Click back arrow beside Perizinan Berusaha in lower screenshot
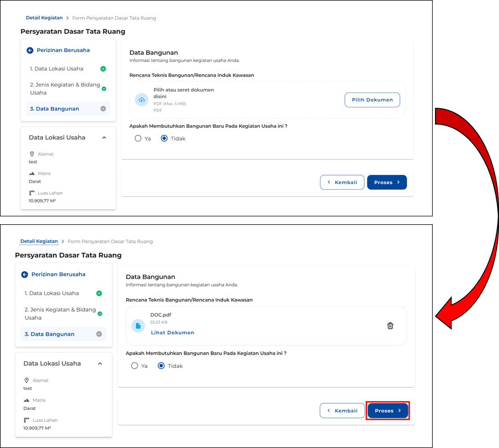This screenshot has height=448, width=499. (x=25, y=274)
